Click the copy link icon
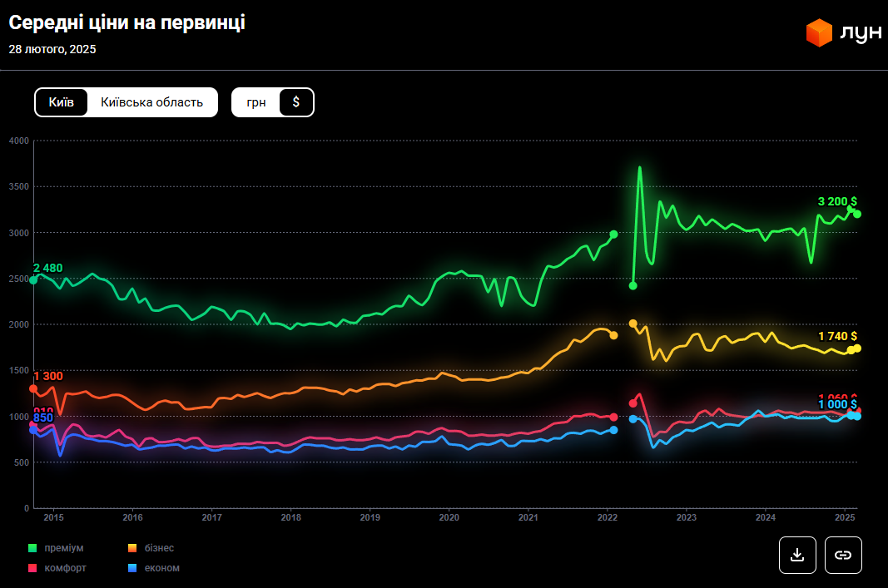The image size is (888, 588). pos(843,555)
